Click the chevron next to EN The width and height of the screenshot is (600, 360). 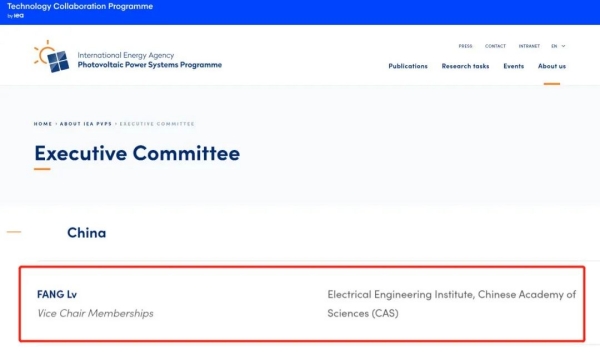tap(563, 46)
